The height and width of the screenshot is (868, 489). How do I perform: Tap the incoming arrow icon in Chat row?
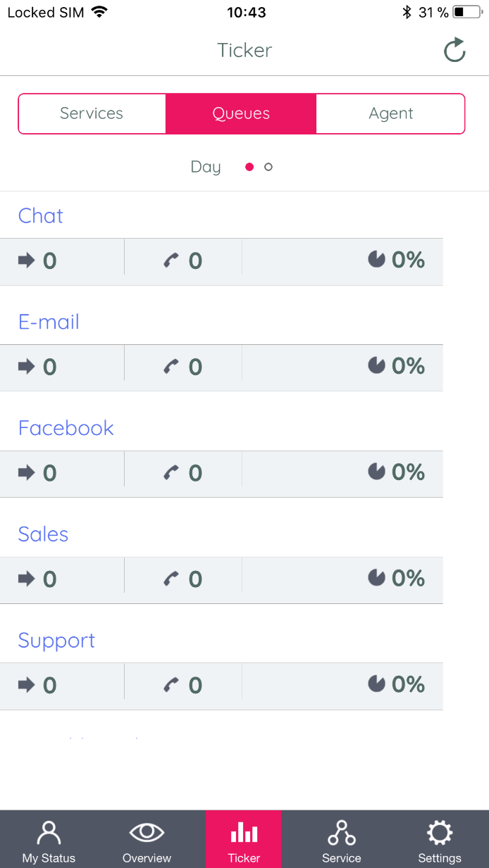click(27, 260)
